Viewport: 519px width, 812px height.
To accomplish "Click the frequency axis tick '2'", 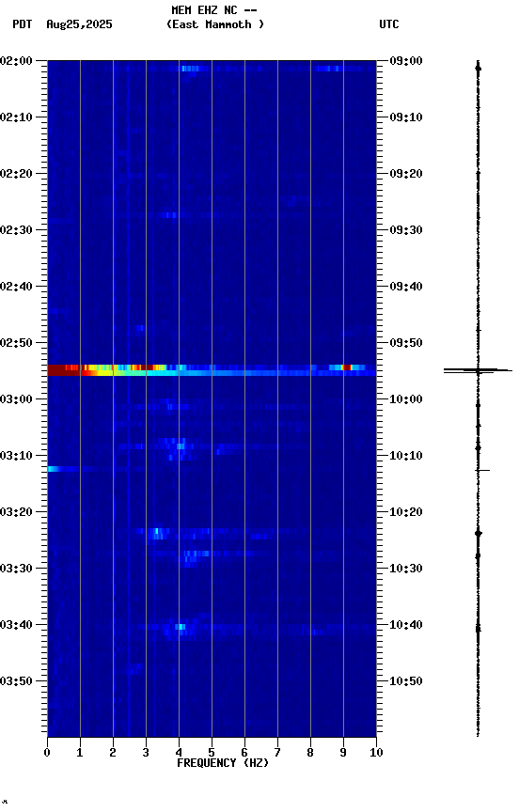I will (x=113, y=753).
